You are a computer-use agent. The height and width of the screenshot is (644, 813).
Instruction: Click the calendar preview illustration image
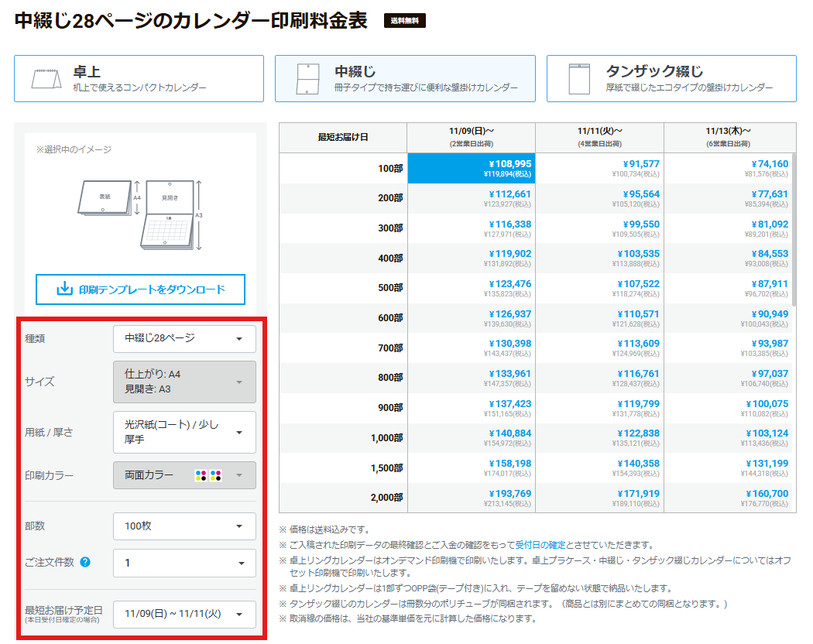pyautogui.click(x=140, y=214)
